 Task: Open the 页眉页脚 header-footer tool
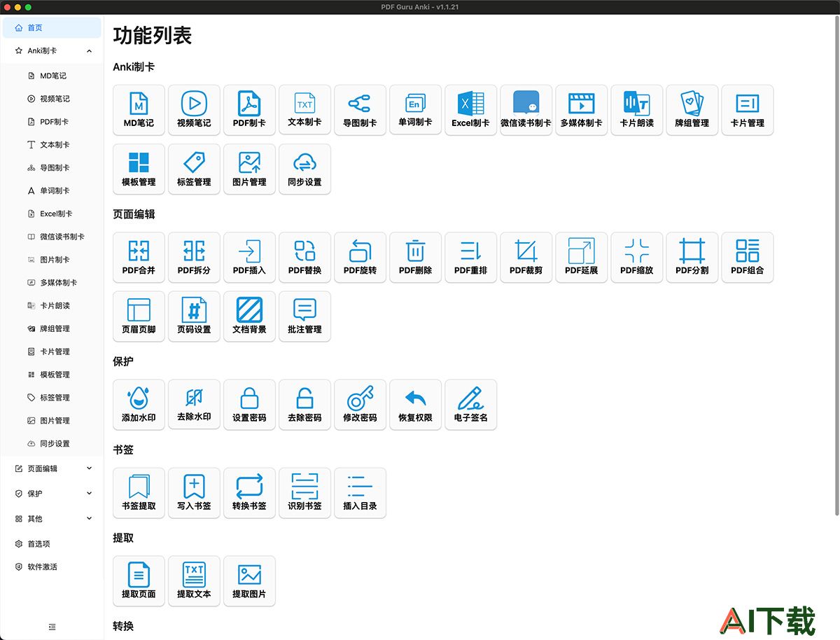[x=139, y=316]
